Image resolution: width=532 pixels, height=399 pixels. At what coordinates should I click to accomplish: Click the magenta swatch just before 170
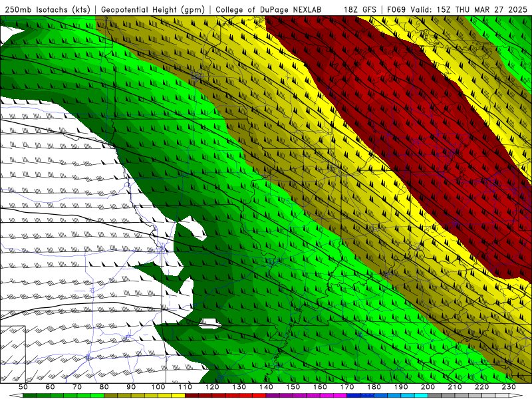tap(340, 395)
